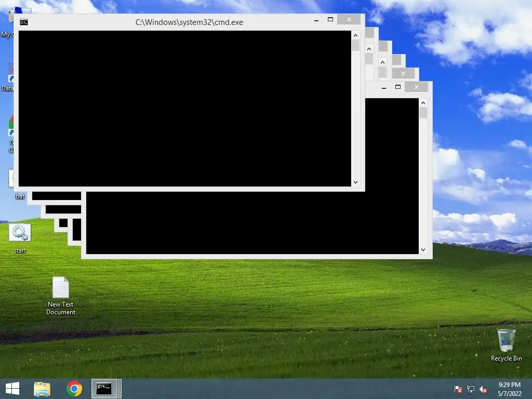The height and width of the screenshot is (399, 532).
Task: Minimize the front cmd.exe window
Action: tap(316, 20)
